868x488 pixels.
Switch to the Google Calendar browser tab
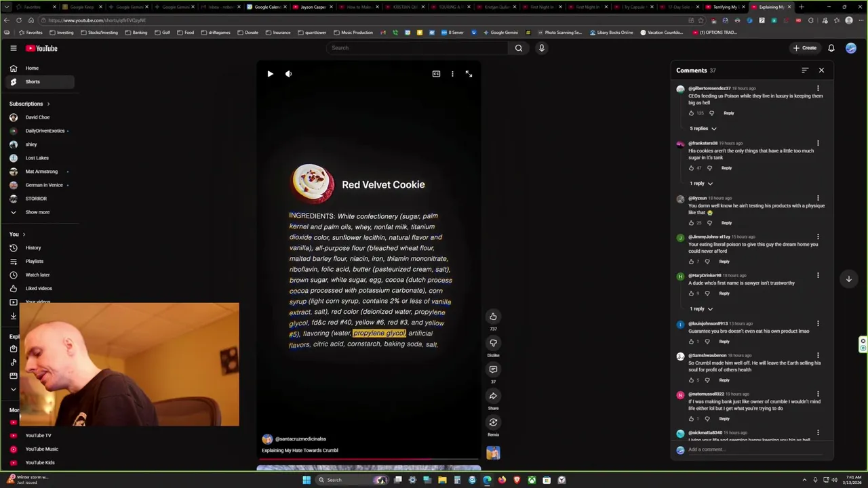[267, 7]
